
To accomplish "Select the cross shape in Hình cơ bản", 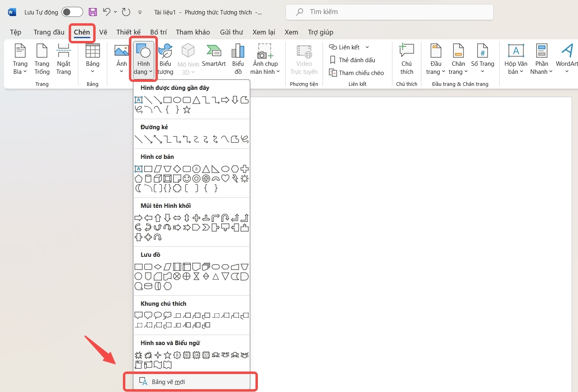I will pos(245,169).
